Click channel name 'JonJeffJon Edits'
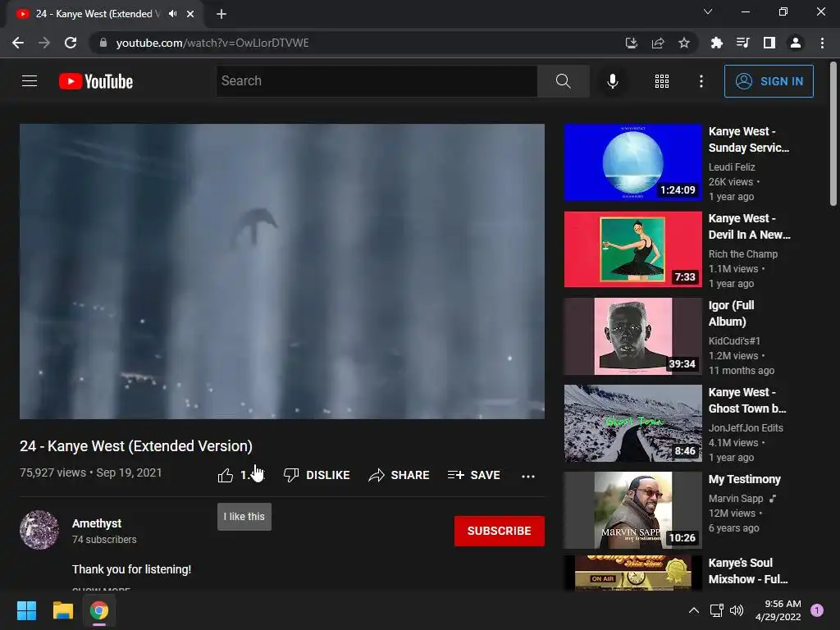The width and height of the screenshot is (840, 630). point(746,427)
